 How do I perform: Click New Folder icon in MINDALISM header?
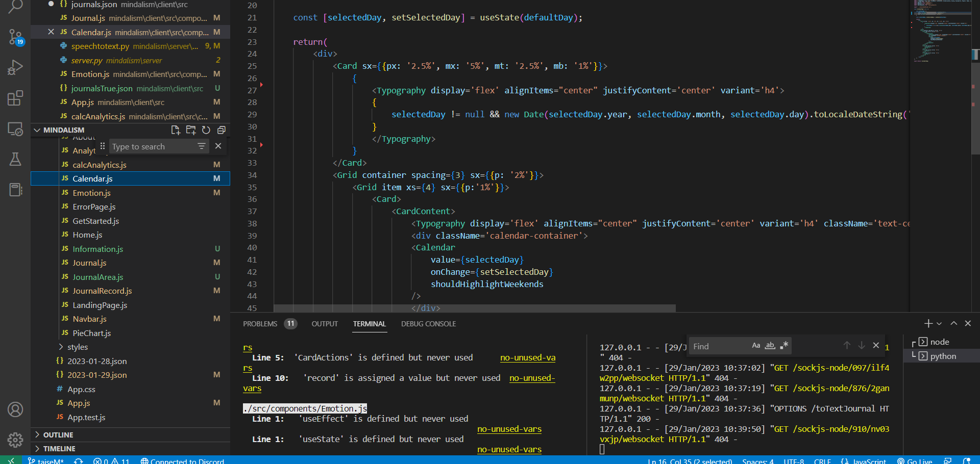tap(191, 130)
